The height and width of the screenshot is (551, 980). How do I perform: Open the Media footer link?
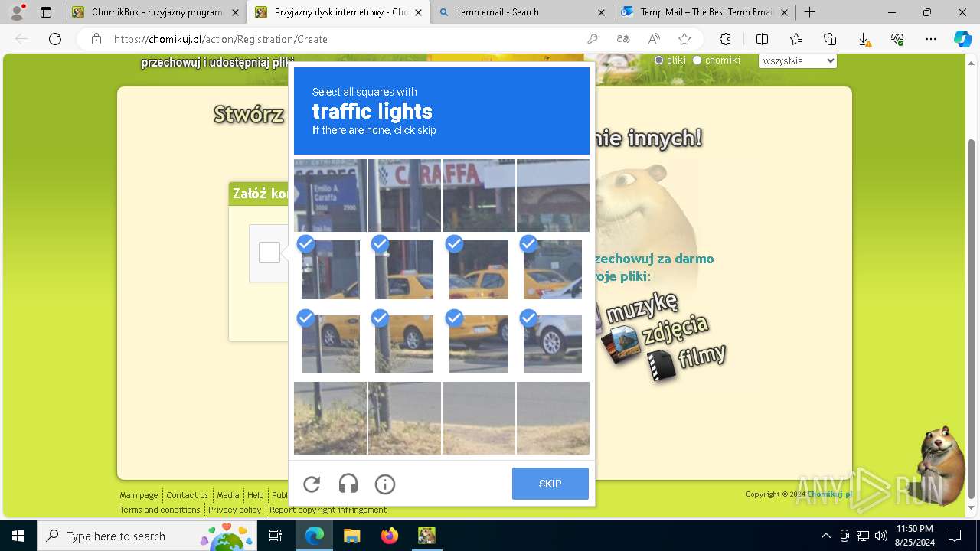coord(228,495)
